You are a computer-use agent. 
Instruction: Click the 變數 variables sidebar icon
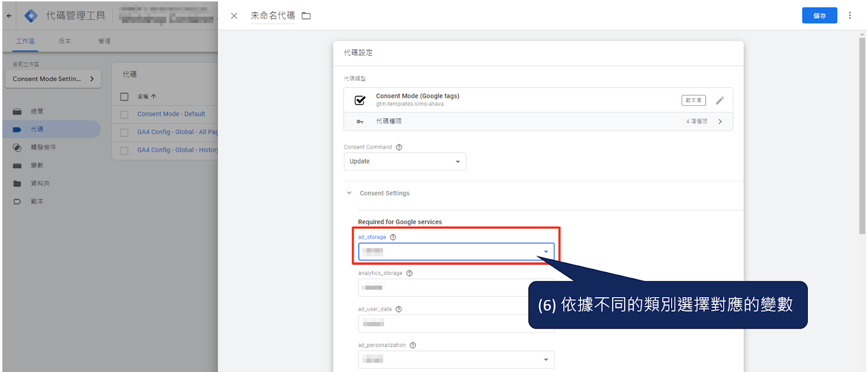(x=17, y=165)
